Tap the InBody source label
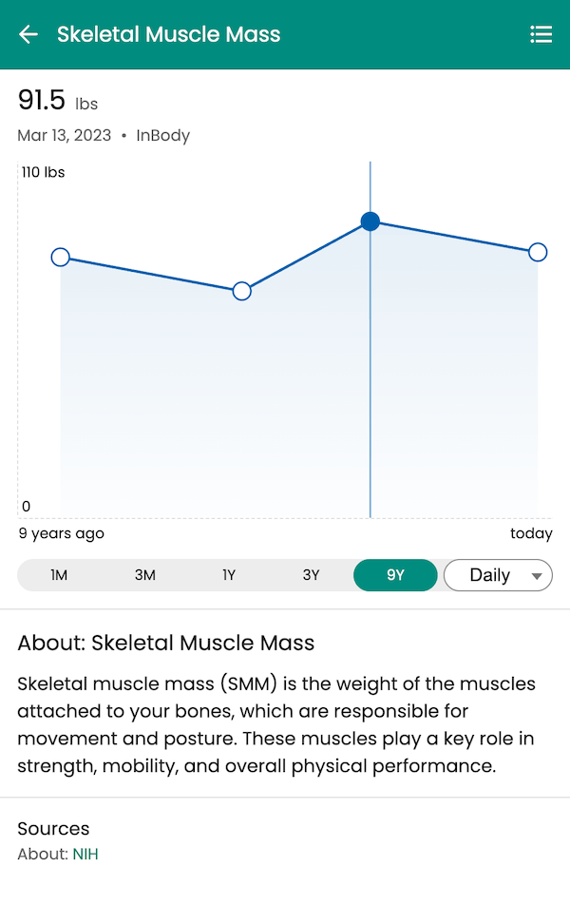This screenshot has height=924, width=570. tap(162, 135)
